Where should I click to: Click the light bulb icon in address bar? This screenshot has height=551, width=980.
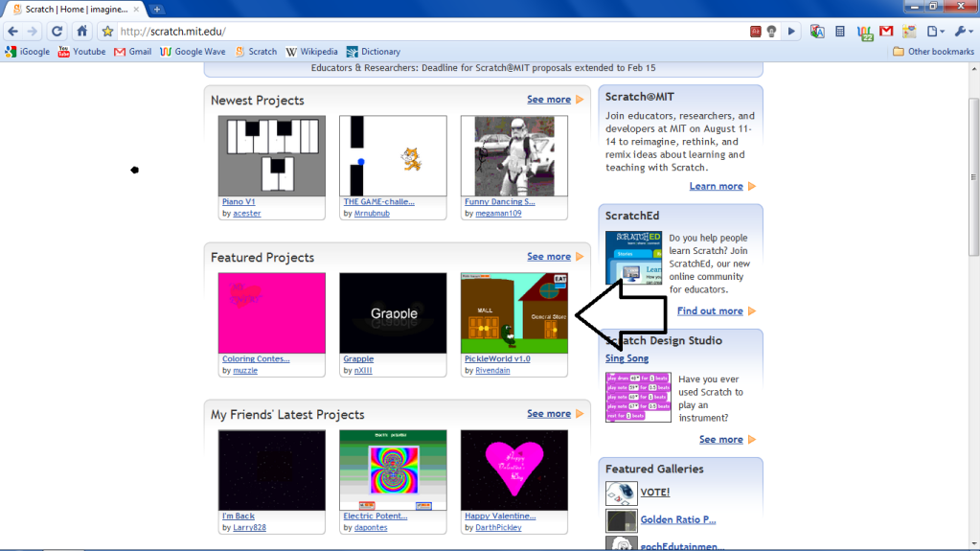[x=772, y=32]
